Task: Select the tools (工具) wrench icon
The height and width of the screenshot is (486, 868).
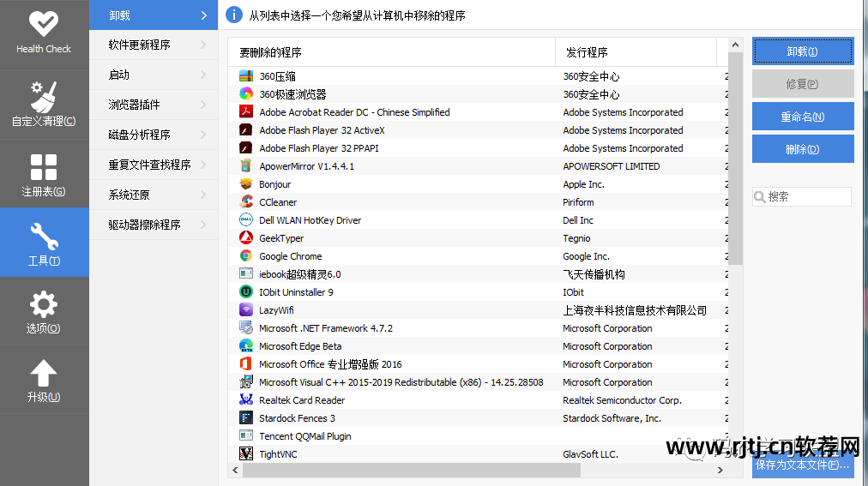Action: (44, 236)
